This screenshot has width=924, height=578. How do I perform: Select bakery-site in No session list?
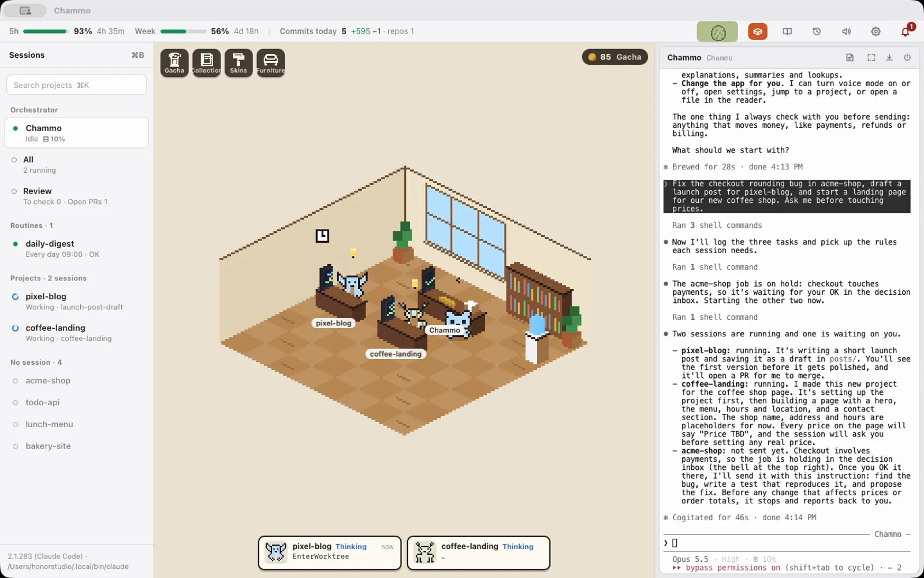(76, 446)
